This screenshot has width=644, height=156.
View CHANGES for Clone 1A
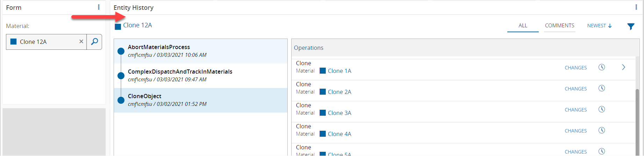(x=575, y=68)
